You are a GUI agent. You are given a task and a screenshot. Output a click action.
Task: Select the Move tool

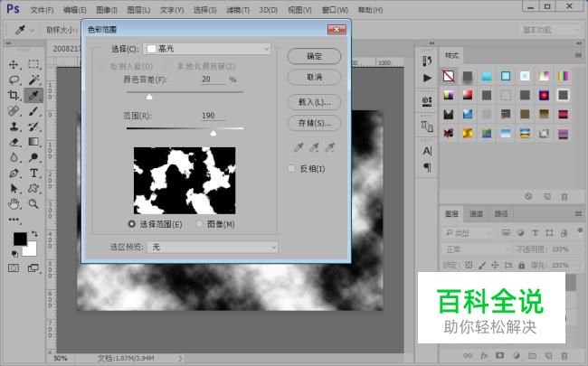point(14,64)
